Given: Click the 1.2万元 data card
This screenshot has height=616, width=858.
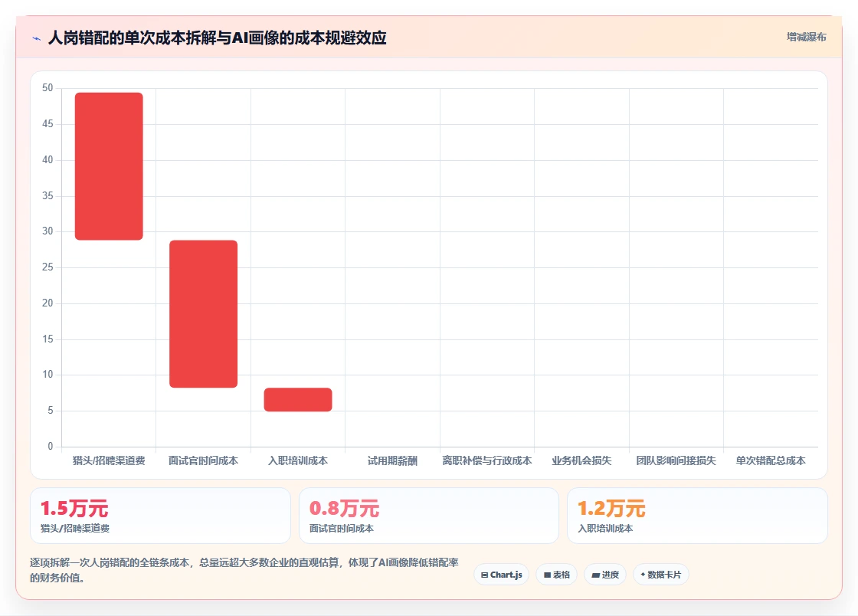Looking at the screenshot, I should (697, 516).
